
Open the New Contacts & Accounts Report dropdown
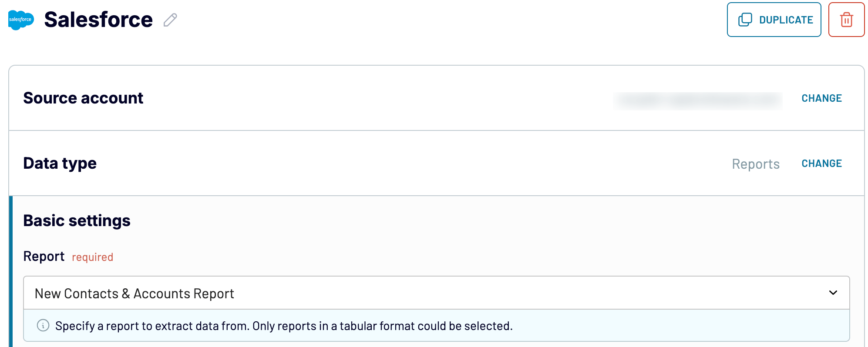[x=435, y=293]
